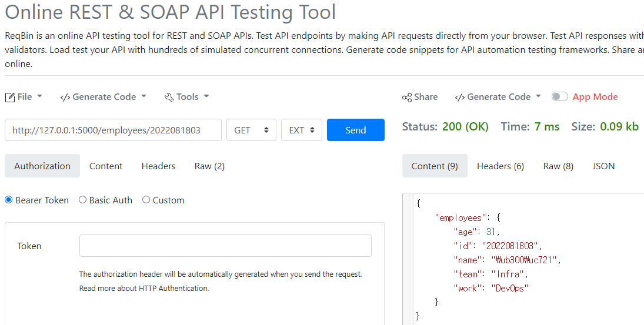Open the GET method selector
The image size is (644, 325).
[251, 130]
